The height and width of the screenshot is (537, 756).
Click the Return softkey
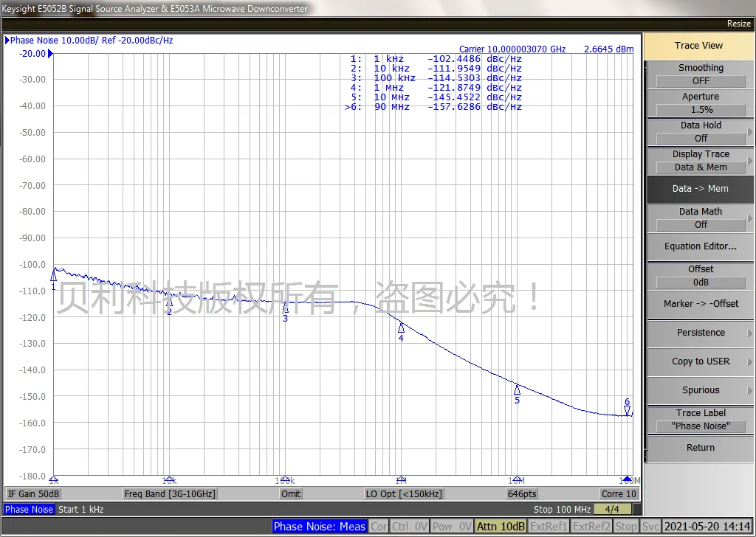click(700, 448)
